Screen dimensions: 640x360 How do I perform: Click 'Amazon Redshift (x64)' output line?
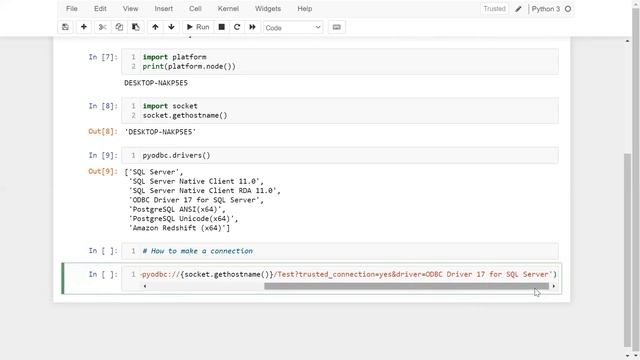click(179, 228)
